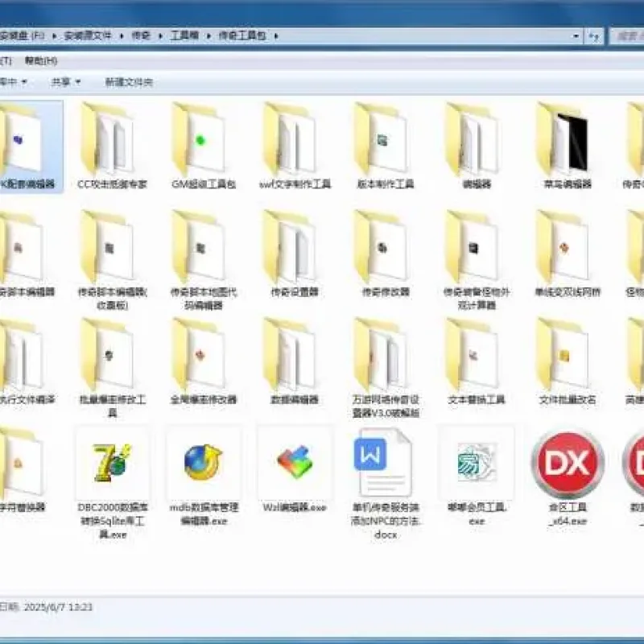Open the swf文字制作工具 folder
The height and width of the screenshot is (644, 644).
coord(295,146)
